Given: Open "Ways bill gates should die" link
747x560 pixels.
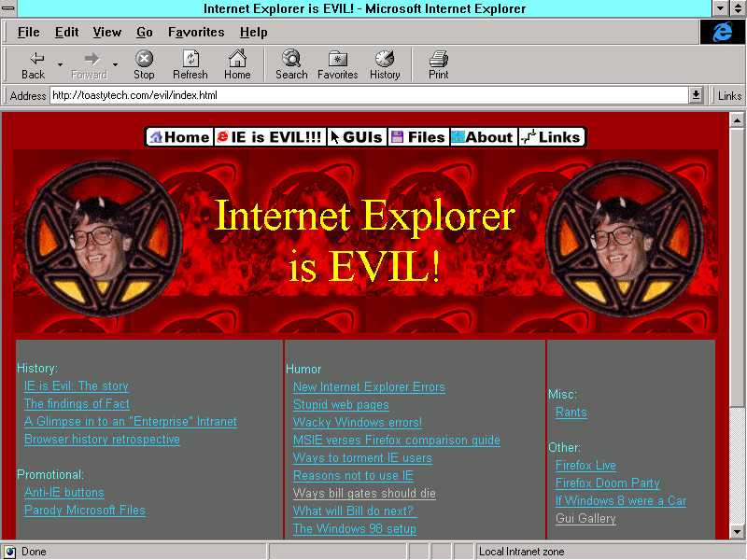Looking at the screenshot, I should pos(364,493).
